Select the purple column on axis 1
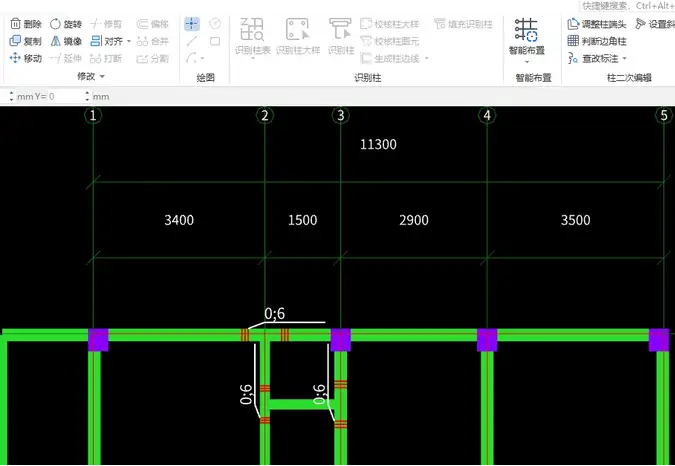The image size is (675, 466). click(98, 340)
